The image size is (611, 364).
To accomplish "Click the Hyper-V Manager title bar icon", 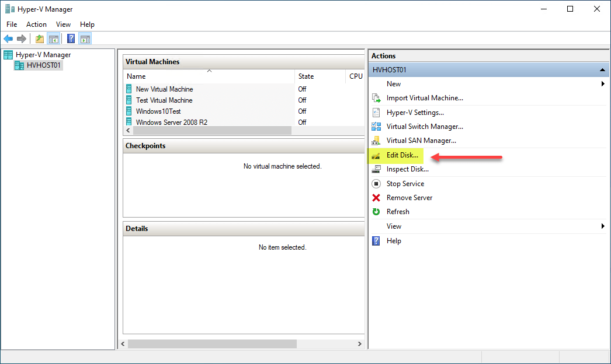I will click(10, 9).
